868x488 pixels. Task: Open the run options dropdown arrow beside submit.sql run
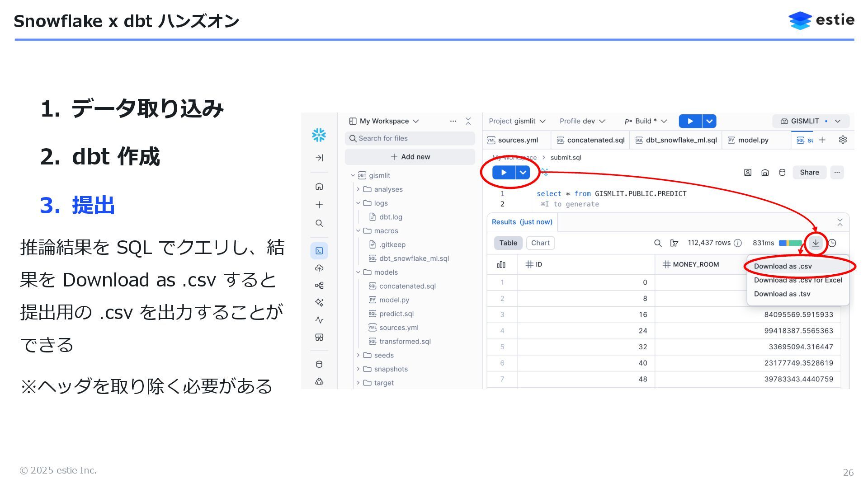(523, 173)
